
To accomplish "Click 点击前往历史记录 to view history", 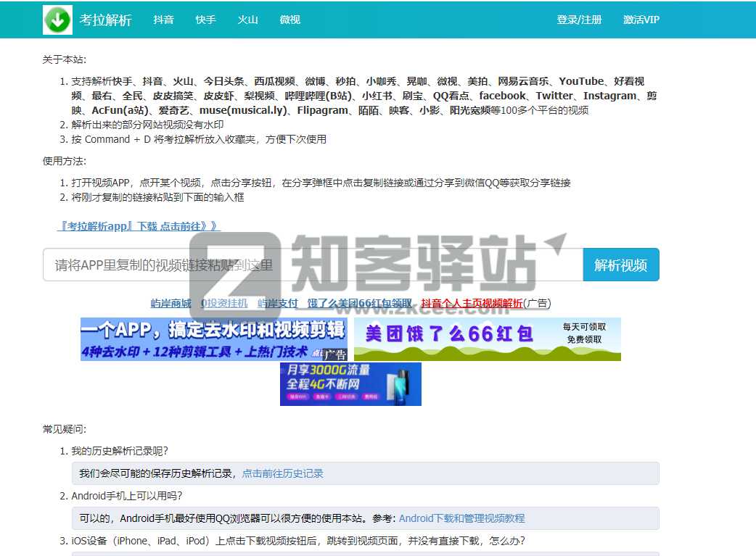I will pyautogui.click(x=282, y=473).
